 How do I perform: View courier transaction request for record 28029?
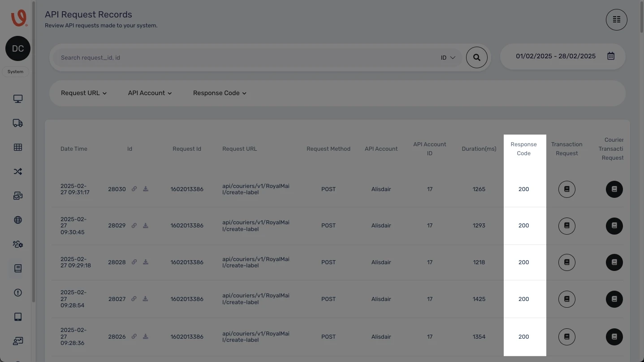tap(614, 226)
